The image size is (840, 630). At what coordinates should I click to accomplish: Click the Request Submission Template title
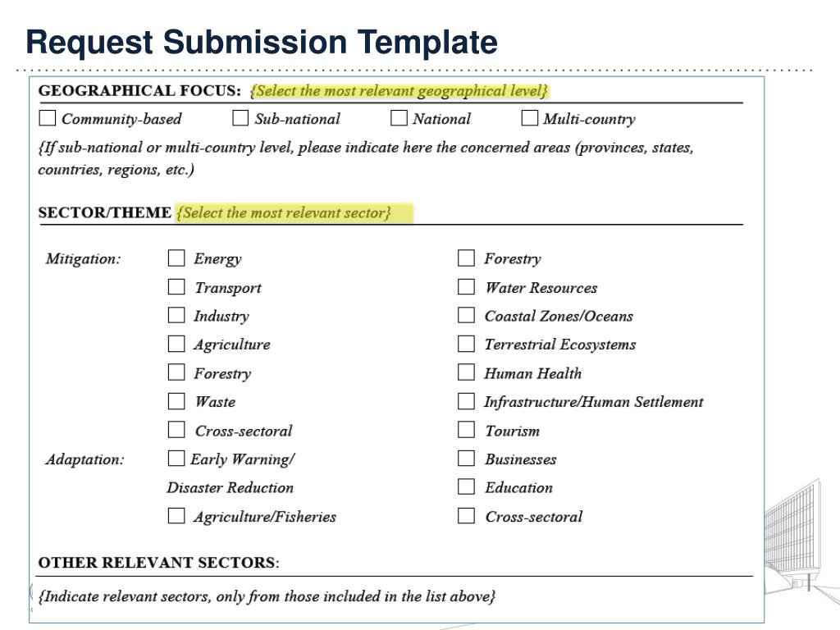(262, 43)
